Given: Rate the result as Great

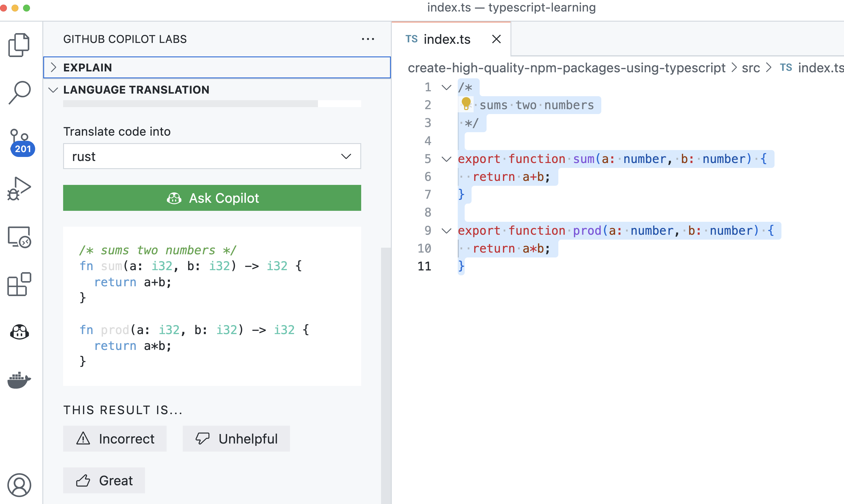Looking at the screenshot, I should [104, 480].
